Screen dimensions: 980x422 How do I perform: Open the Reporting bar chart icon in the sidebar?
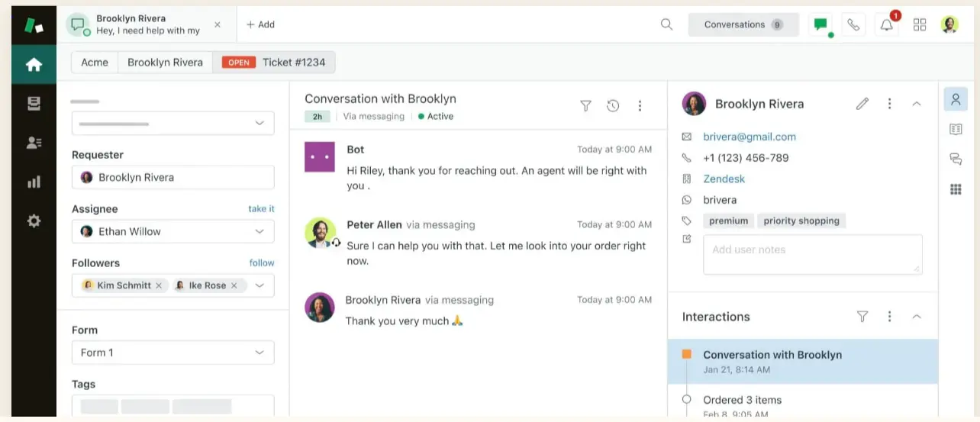[x=34, y=182]
